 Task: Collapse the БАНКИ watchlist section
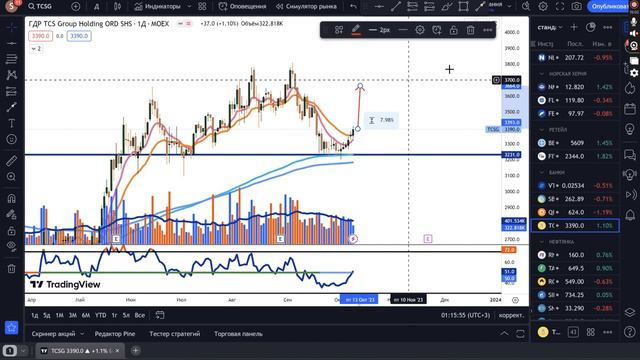[542, 173]
